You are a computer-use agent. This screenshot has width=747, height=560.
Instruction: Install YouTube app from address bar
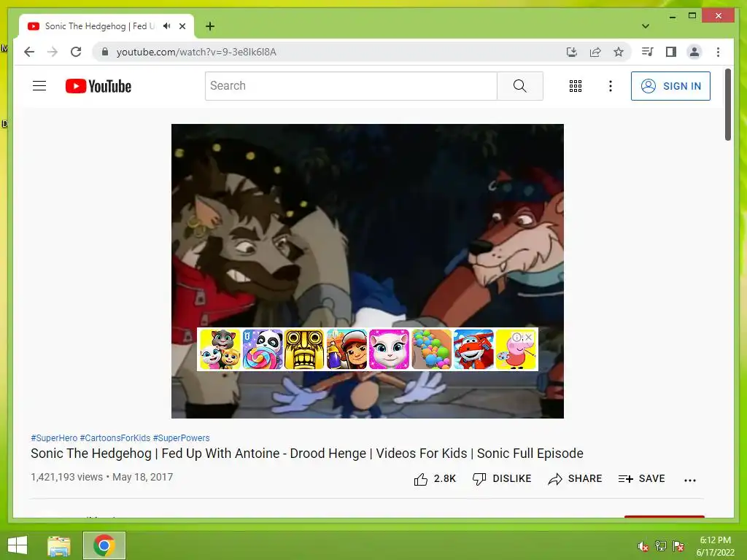coord(572,52)
